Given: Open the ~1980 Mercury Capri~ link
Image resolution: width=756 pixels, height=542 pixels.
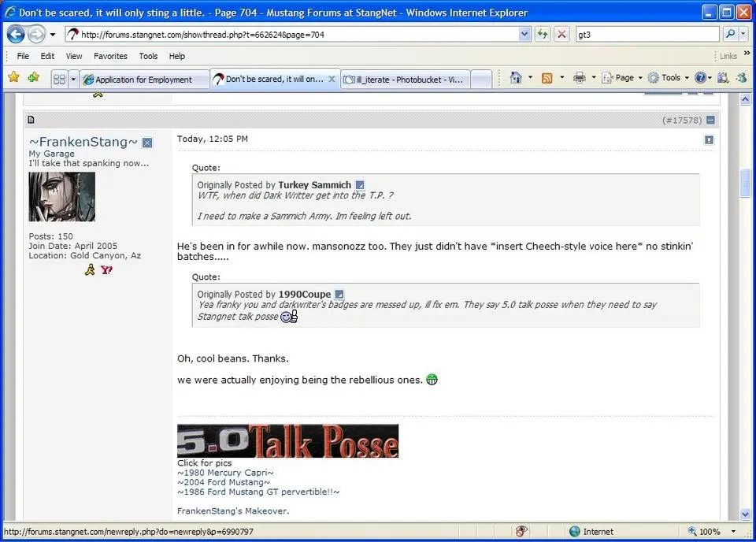Looking at the screenshot, I should click(x=225, y=473).
